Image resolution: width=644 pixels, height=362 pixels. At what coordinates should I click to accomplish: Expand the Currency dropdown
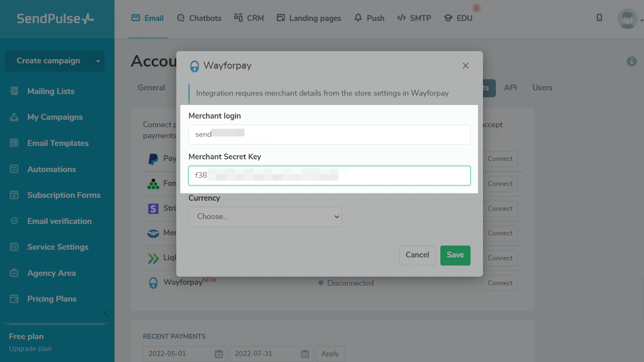tap(265, 217)
